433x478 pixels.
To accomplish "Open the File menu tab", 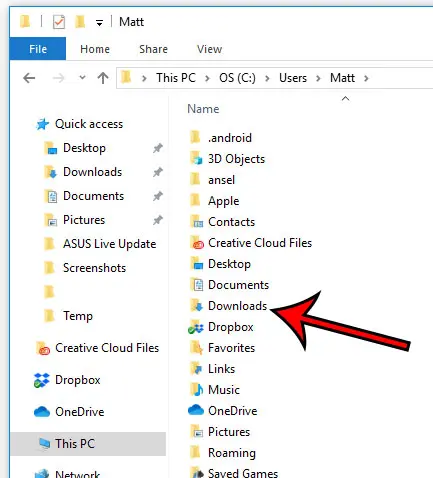I will click(x=38, y=49).
